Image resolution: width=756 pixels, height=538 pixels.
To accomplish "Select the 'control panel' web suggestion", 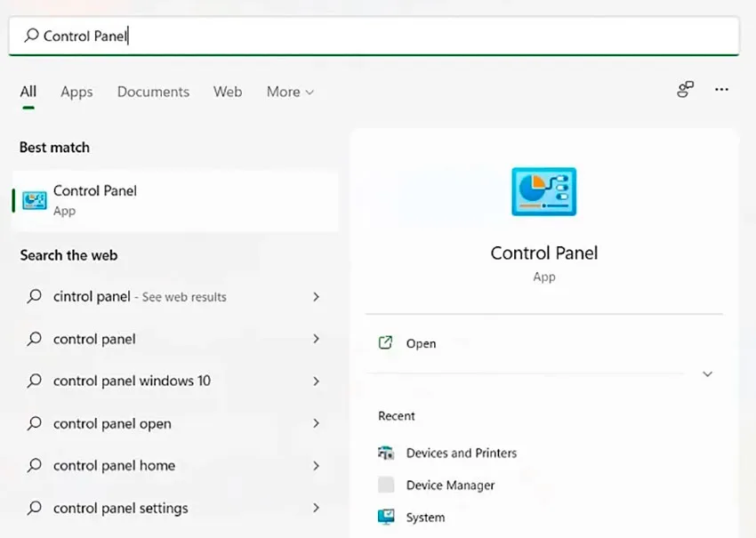I will point(175,339).
